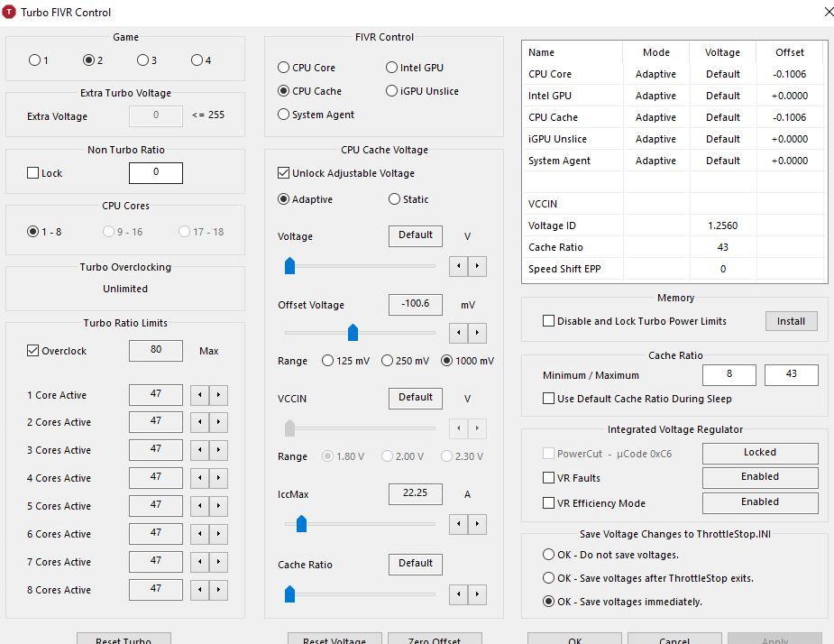
Task: Select iGPU Unslice in FIVR Control
Action: coord(391,91)
